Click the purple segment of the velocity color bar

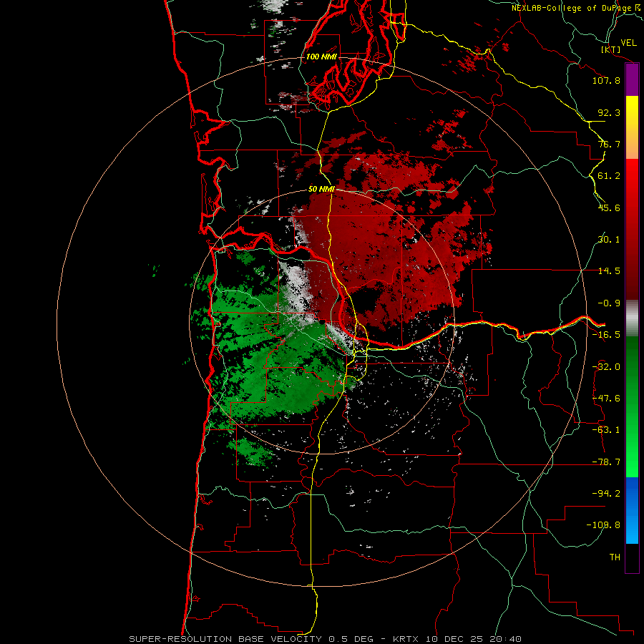coord(632,79)
